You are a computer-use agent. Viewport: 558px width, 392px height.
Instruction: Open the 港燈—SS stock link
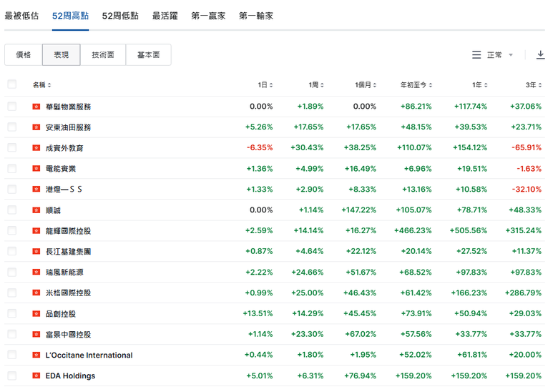(64, 190)
